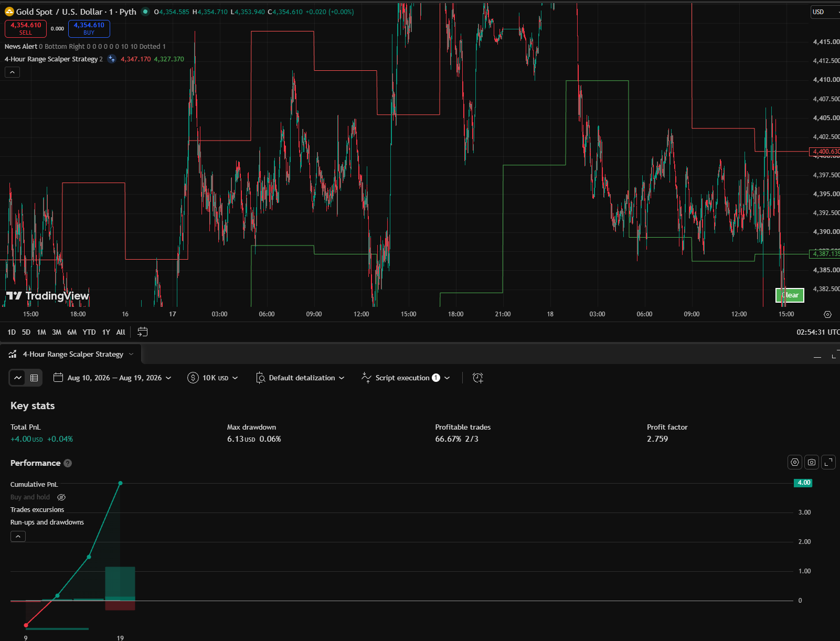This screenshot has width=840, height=641.
Task: Select the 1D time range
Action: click(12, 332)
